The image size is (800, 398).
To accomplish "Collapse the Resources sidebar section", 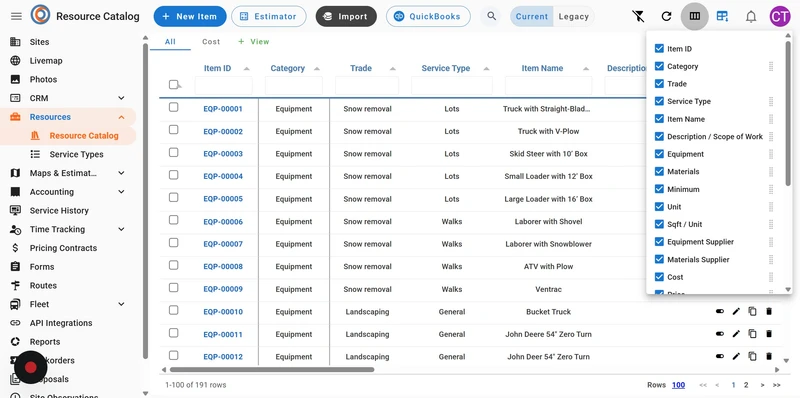I will point(121,117).
